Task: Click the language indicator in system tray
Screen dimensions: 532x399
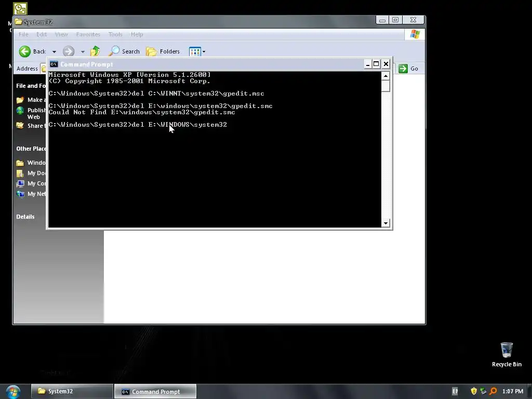Action: tap(455, 392)
